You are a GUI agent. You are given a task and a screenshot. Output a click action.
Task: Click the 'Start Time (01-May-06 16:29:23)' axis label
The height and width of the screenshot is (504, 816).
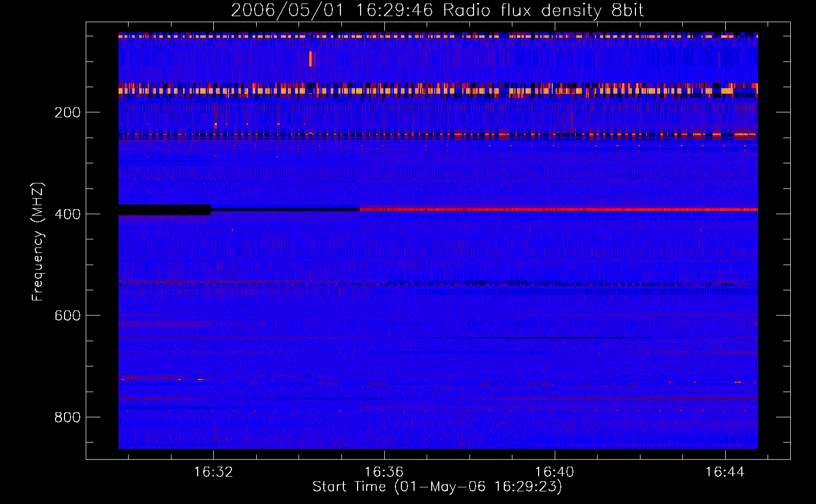pos(437,487)
